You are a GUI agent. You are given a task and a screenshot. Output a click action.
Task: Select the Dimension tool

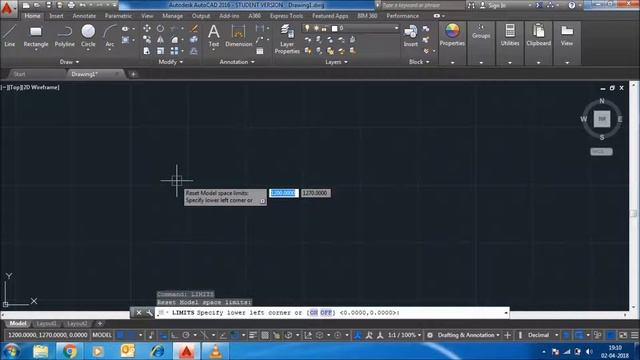click(238, 36)
